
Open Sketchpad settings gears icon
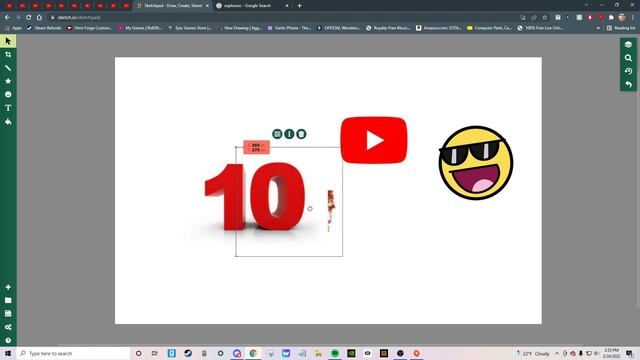(x=8, y=327)
